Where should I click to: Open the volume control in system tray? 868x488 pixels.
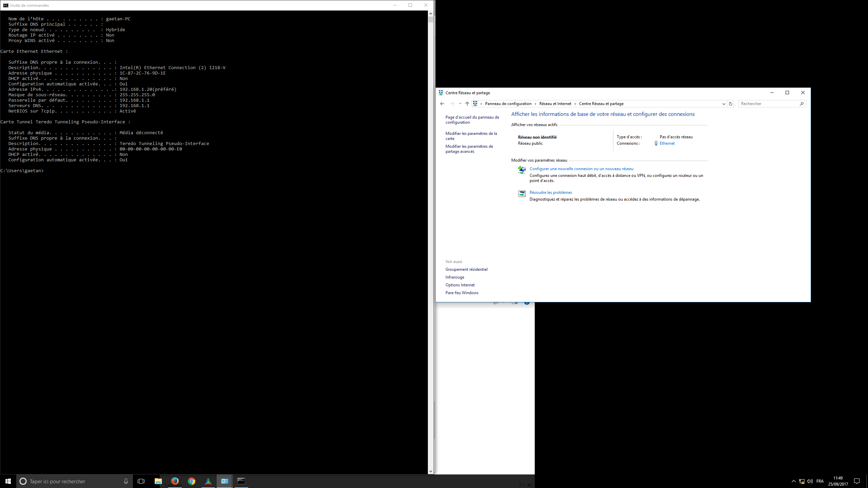coord(810,481)
